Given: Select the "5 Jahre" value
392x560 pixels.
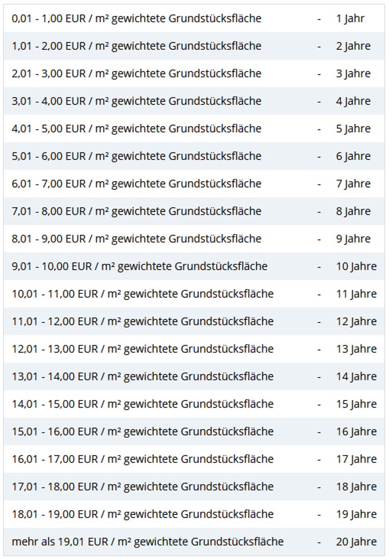Looking at the screenshot, I should pos(353,129).
